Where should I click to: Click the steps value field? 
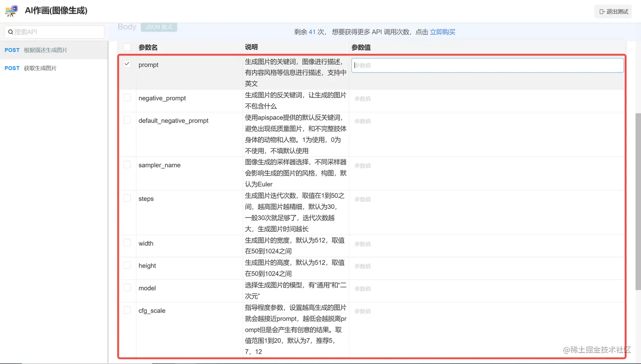point(488,199)
